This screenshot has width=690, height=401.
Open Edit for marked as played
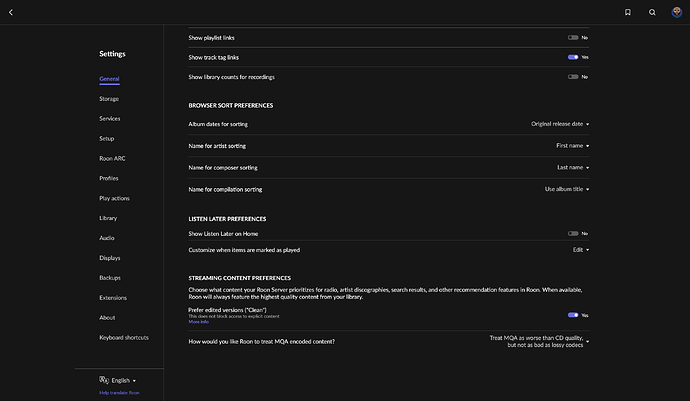(x=580, y=250)
